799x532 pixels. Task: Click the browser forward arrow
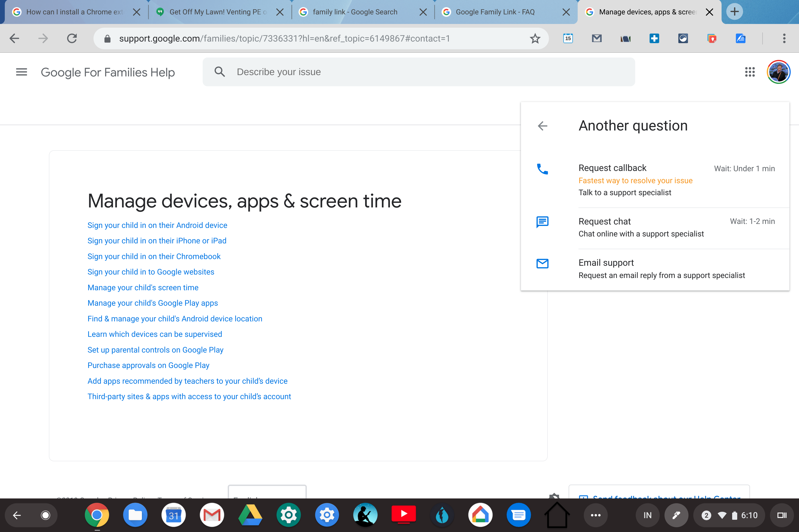(43, 38)
